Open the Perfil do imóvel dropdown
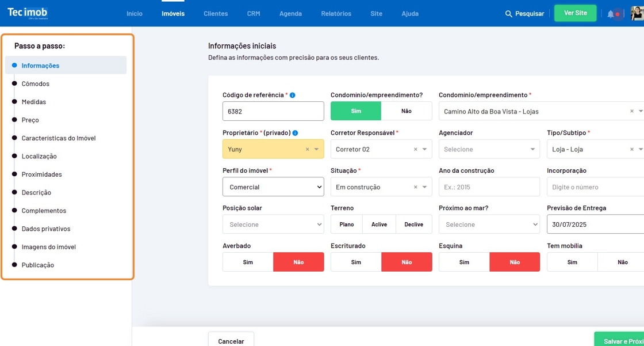 pyautogui.click(x=273, y=187)
